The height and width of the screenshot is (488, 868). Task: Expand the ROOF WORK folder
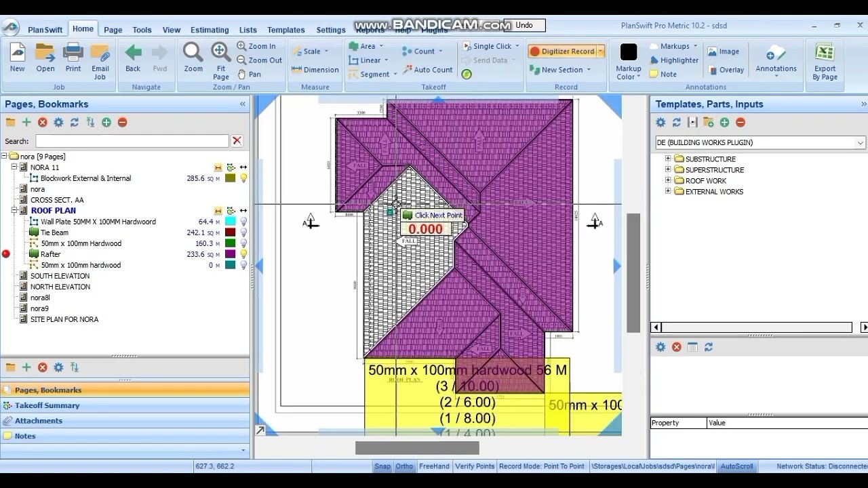point(668,181)
